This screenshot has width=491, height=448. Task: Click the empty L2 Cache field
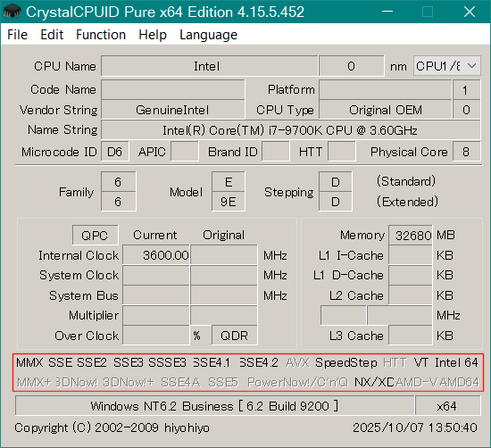click(x=411, y=295)
